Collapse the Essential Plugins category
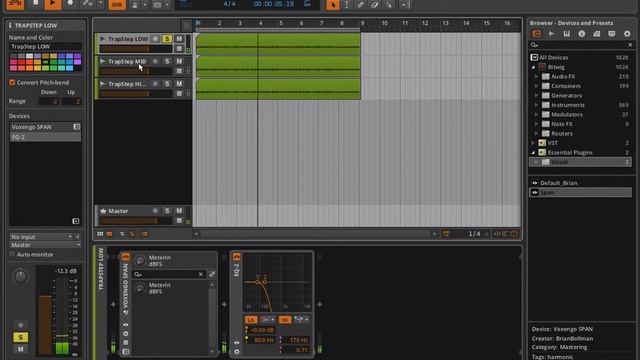 [533, 152]
